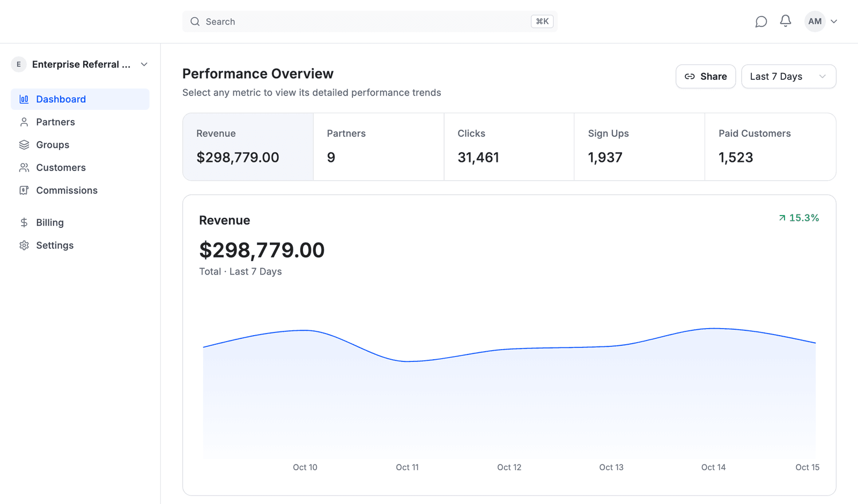Click the Oct 14 axis label
This screenshot has width=858, height=504.
713,468
